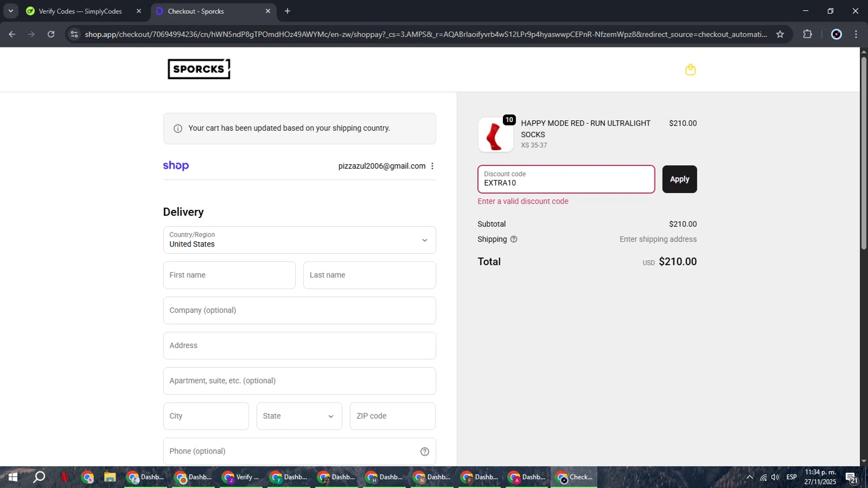Screen dimensions: 868x488
Task: Open the Wi-Fi network tray icon
Action: [x=763, y=478]
